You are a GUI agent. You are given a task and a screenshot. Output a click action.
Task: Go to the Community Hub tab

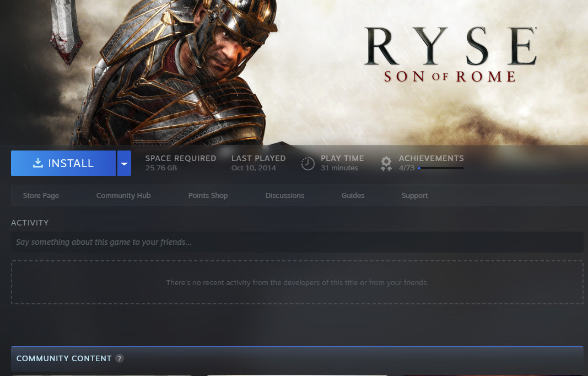(x=123, y=196)
